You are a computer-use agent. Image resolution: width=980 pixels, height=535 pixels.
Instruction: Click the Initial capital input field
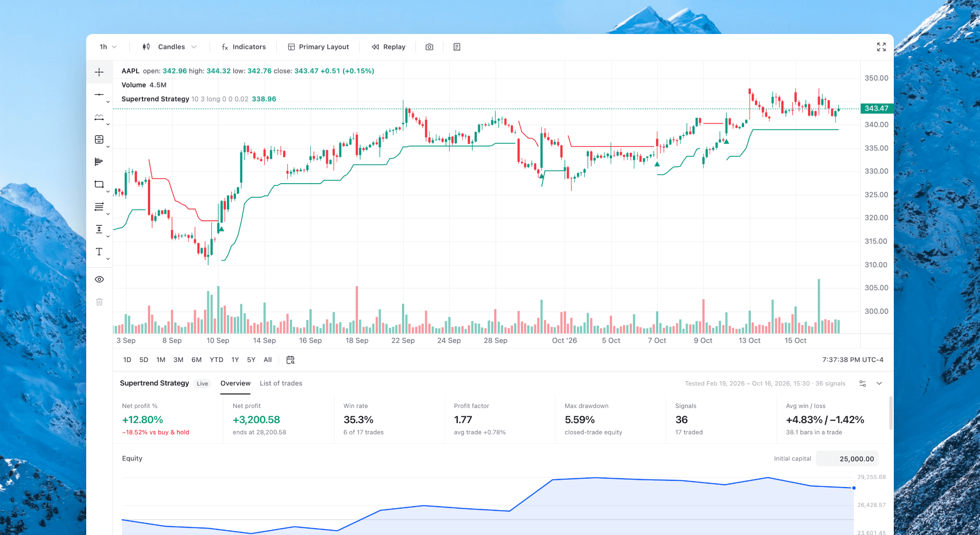click(847, 458)
